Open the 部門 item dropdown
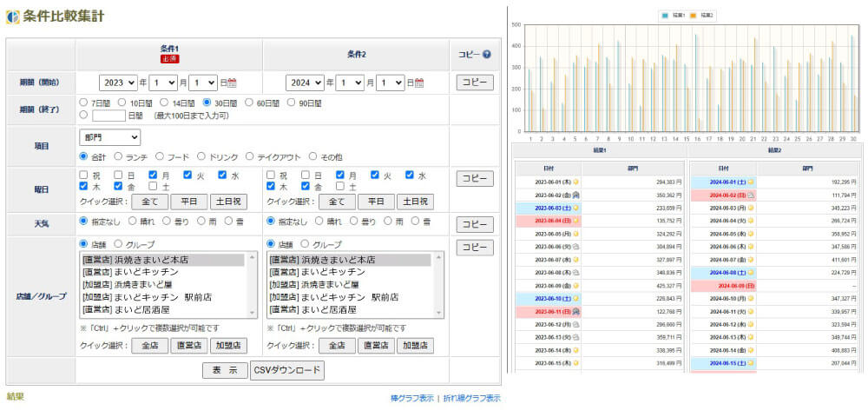Viewport: 868px width, 417px height. click(110, 137)
